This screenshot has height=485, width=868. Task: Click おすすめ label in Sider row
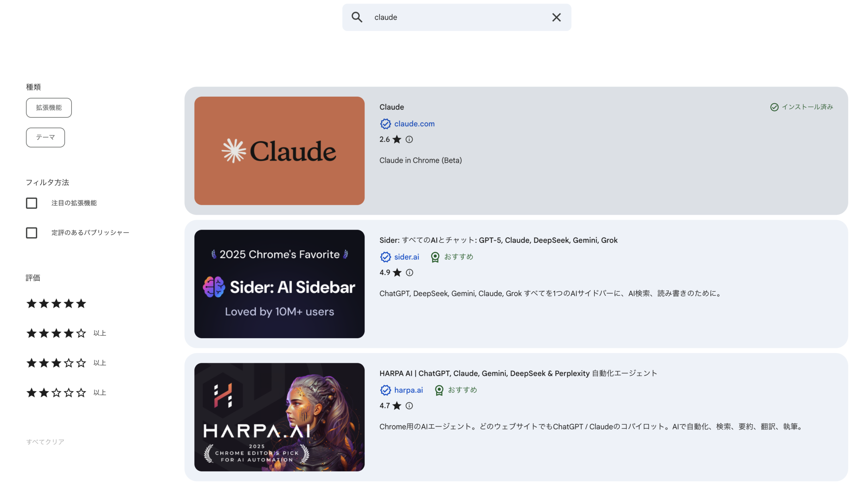pyautogui.click(x=458, y=257)
